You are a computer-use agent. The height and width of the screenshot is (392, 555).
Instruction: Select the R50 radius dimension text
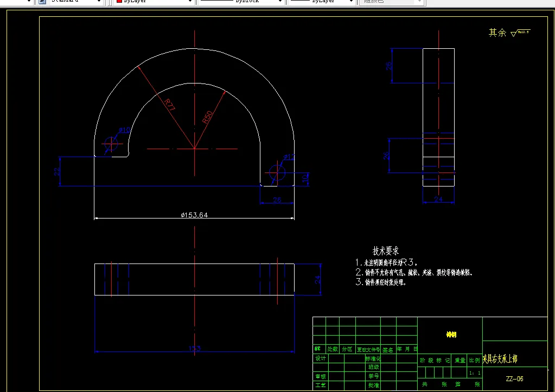tap(207, 117)
